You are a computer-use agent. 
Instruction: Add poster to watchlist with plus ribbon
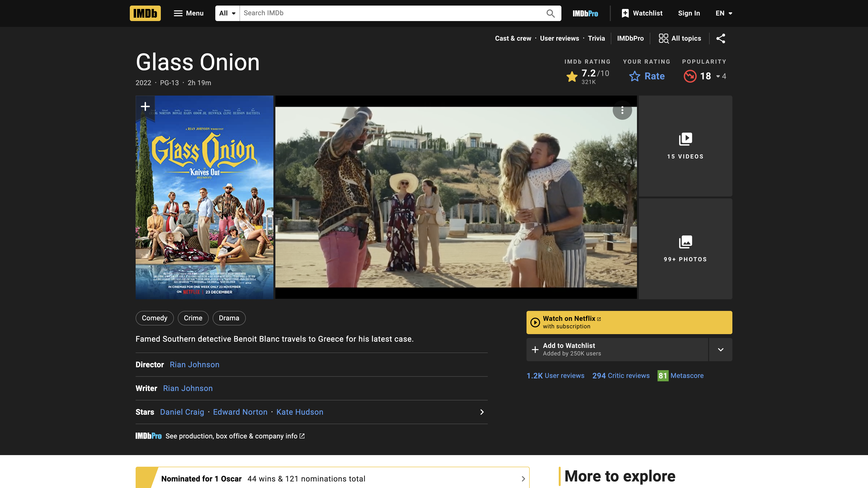tap(145, 107)
